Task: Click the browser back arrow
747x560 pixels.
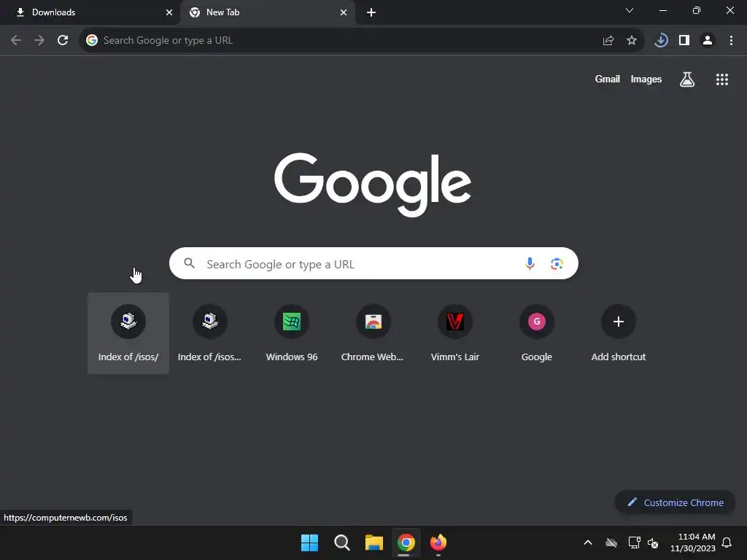Action: point(16,41)
